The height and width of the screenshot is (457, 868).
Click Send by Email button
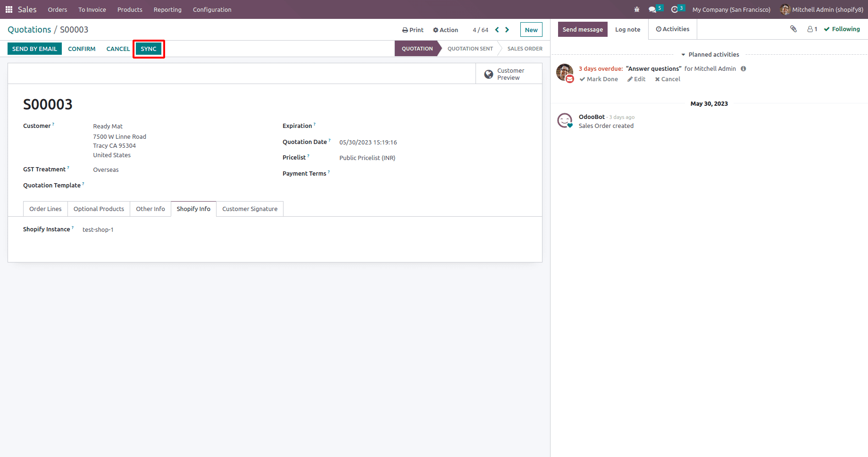pos(34,49)
